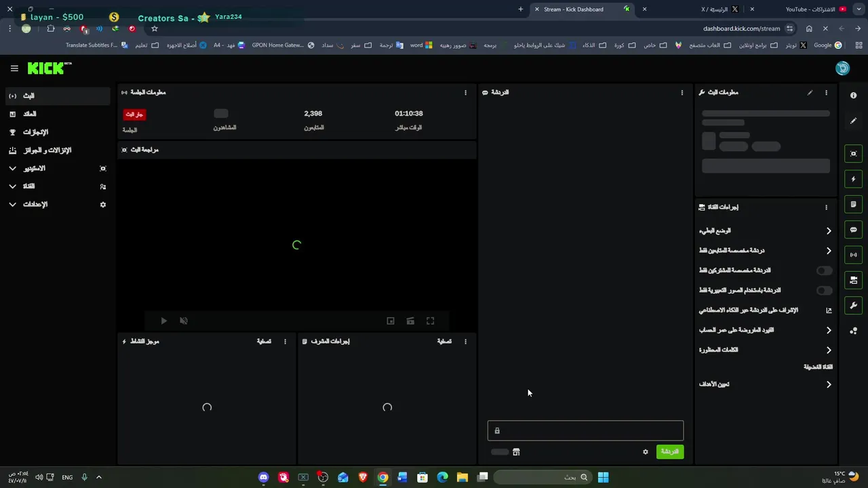The height and width of the screenshot is (488, 868).
Task: Click تصفية filter in the موجز النشاط panel
Action: [x=264, y=342]
